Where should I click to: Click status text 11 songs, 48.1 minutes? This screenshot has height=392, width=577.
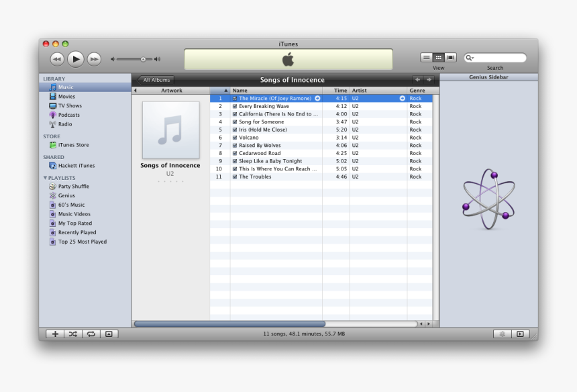(x=304, y=334)
